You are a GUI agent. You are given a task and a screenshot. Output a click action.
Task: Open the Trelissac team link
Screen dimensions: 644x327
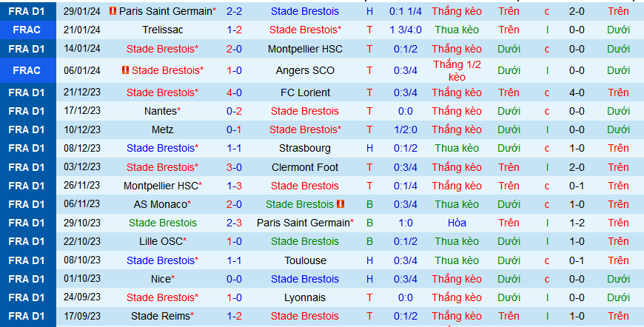(x=162, y=30)
